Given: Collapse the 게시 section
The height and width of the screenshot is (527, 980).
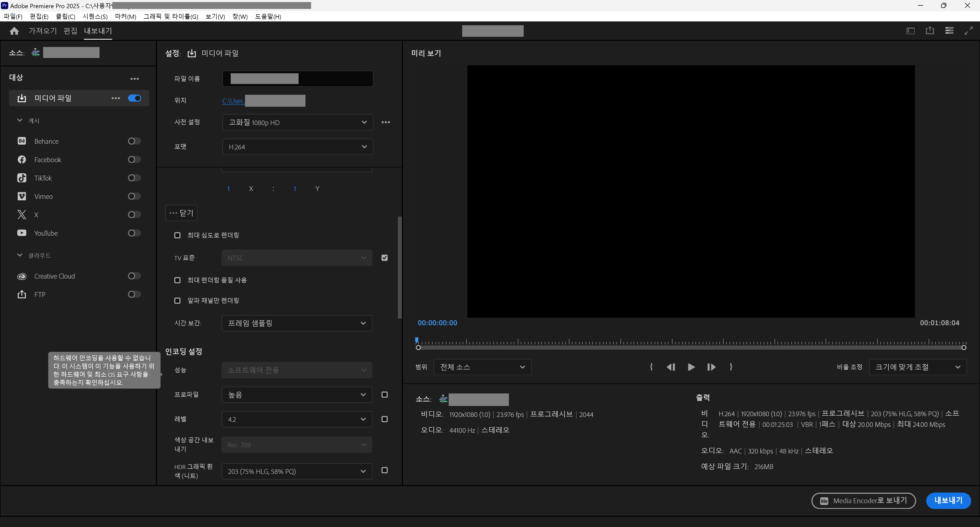Looking at the screenshot, I should tap(20, 121).
